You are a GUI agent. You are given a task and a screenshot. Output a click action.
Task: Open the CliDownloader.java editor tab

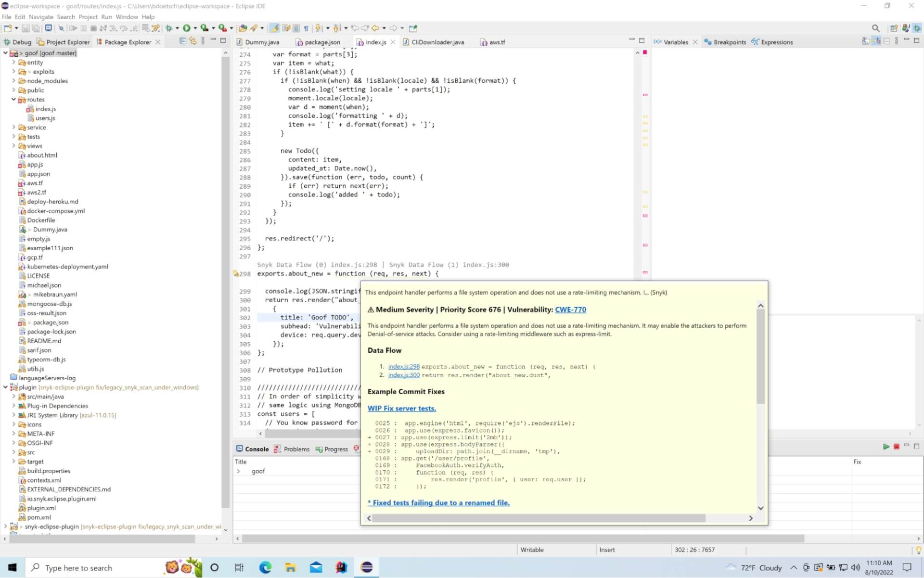click(434, 42)
